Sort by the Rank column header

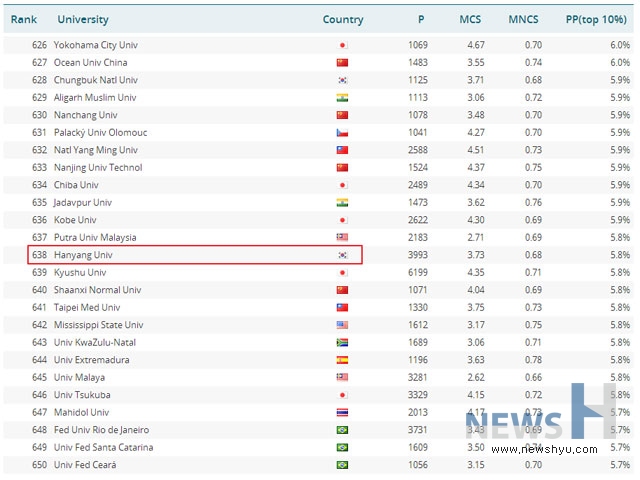pyautogui.click(x=23, y=19)
